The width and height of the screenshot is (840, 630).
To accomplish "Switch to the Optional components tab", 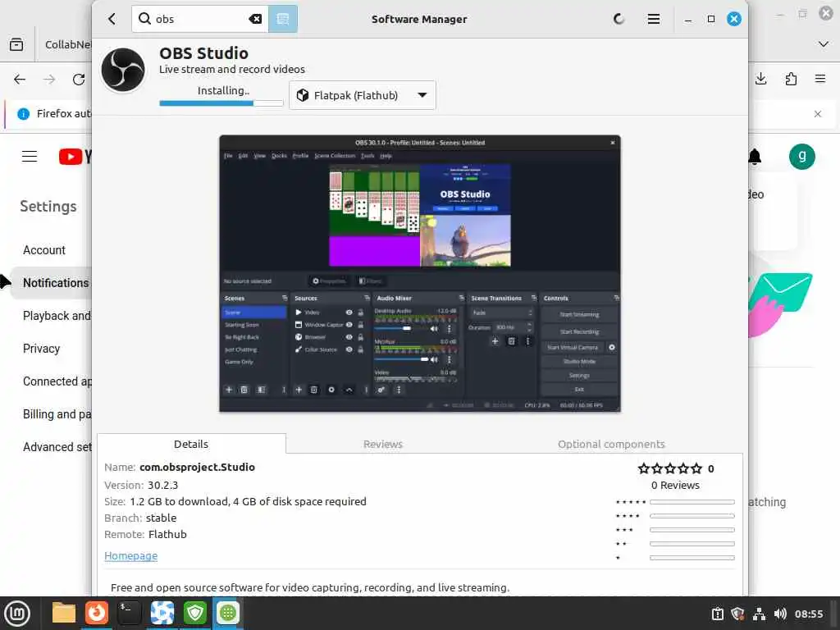I will click(x=611, y=444).
